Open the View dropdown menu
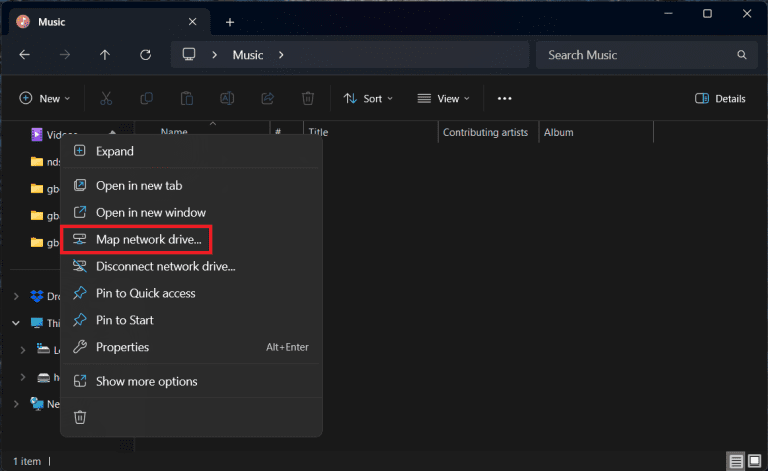768x471 pixels. click(443, 98)
